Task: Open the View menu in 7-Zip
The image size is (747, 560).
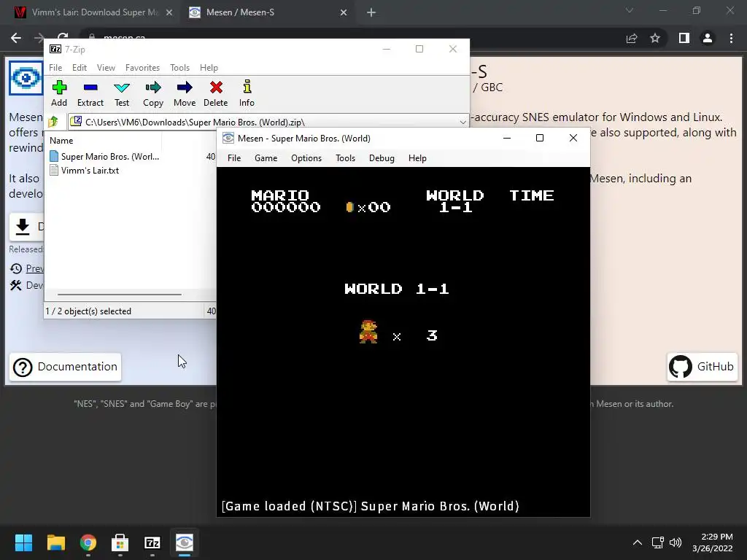Action: click(x=106, y=68)
